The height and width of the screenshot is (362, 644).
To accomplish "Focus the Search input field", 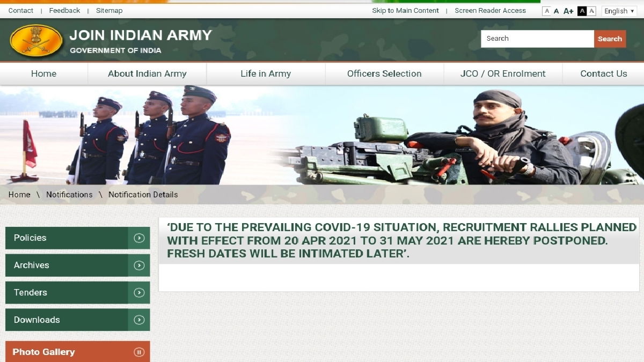I will [537, 39].
